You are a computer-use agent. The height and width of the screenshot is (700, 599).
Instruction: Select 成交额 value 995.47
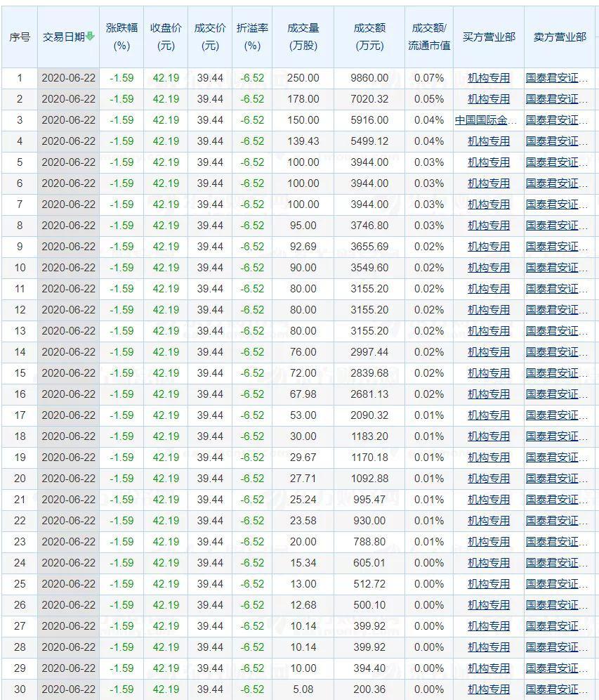pos(369,500)
